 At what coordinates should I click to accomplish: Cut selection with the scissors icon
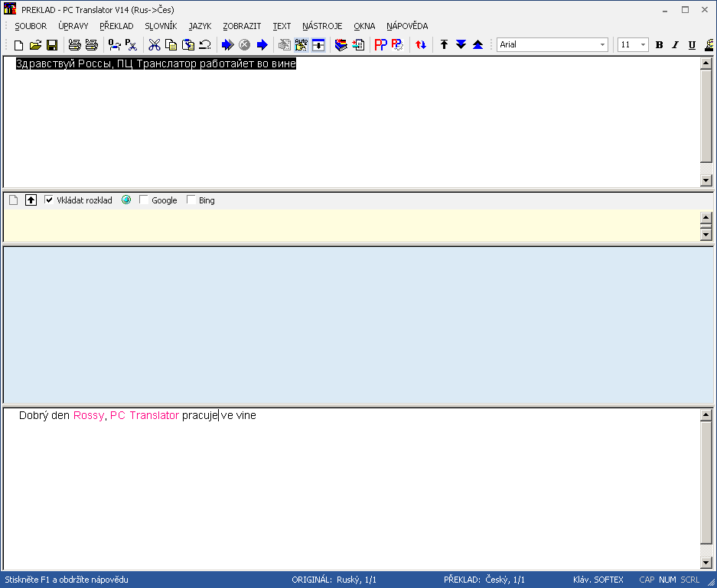click(154, 45)
